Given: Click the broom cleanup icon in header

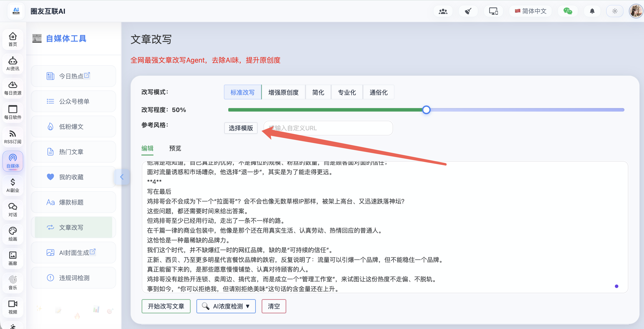Looking at the screenshot, I should 468,11.
